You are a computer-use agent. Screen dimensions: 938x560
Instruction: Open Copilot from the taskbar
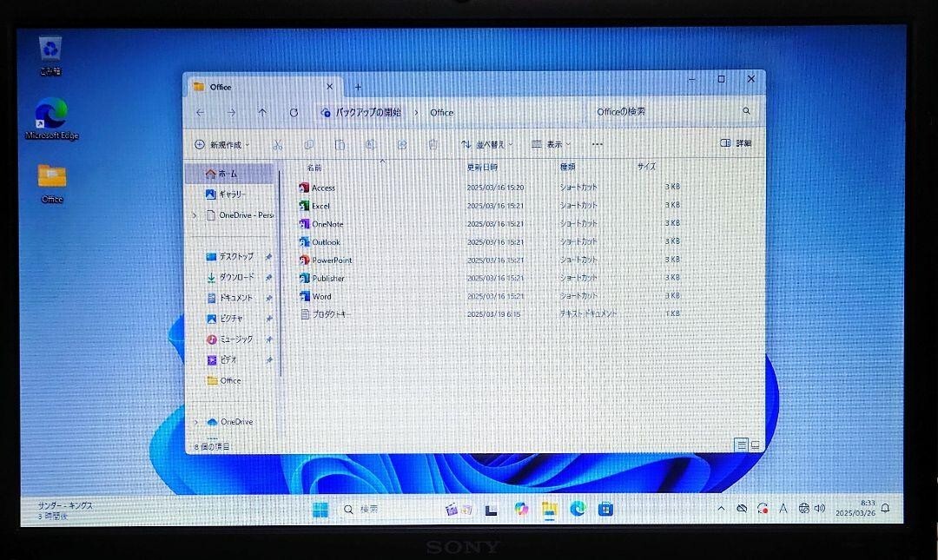(521, 509)
